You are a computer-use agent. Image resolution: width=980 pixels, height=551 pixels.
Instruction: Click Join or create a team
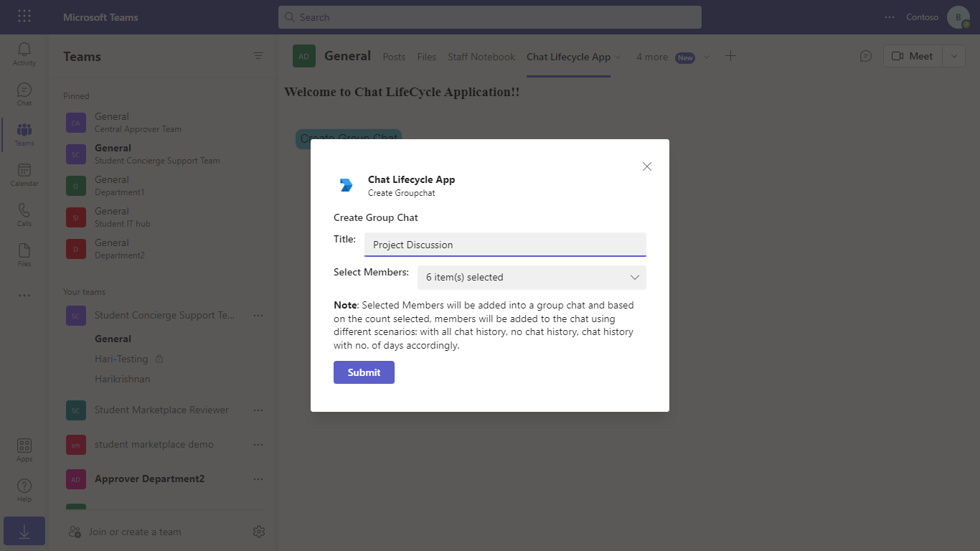point(135,532)
